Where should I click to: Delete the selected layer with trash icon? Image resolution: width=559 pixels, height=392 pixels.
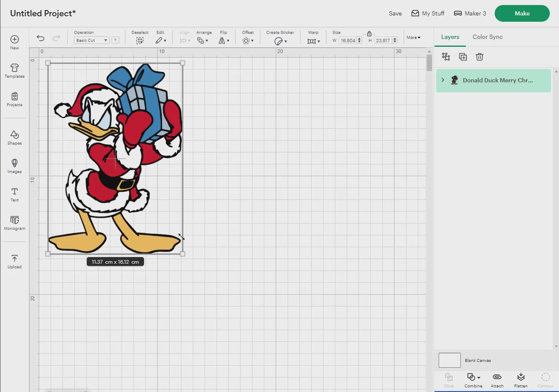(480, 57)
